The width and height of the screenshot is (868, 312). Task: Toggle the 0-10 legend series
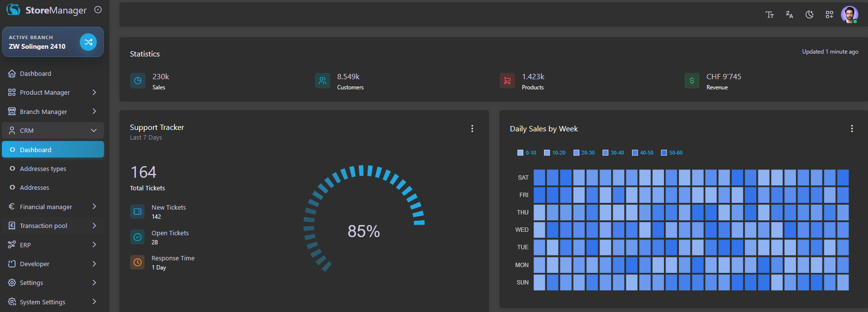click(527, 153)
